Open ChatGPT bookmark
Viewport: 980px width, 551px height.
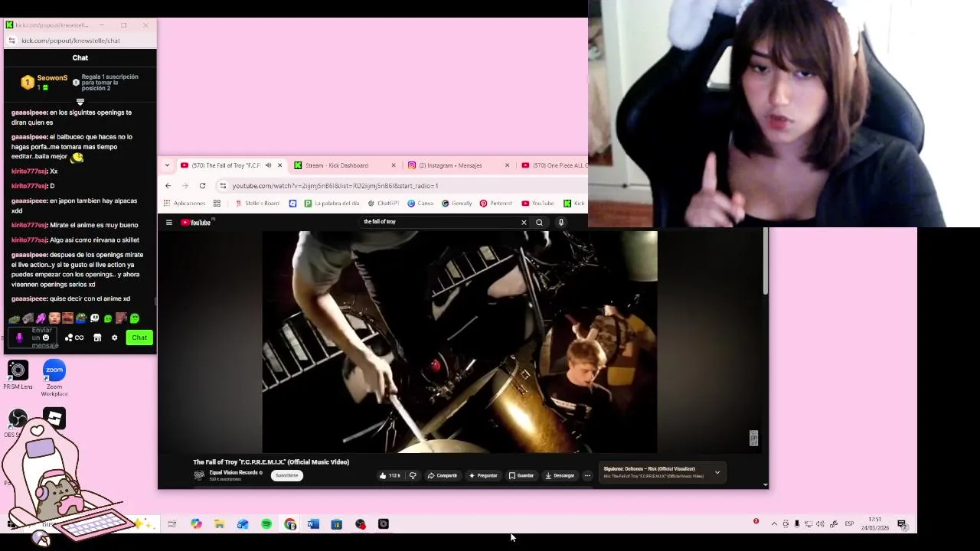[x=384, y=204]
